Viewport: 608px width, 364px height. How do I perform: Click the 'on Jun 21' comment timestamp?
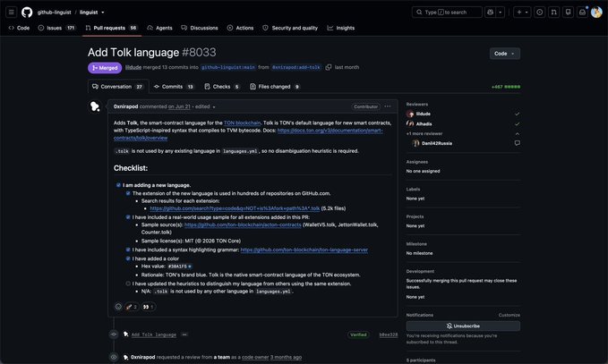(x=179, y=106)
